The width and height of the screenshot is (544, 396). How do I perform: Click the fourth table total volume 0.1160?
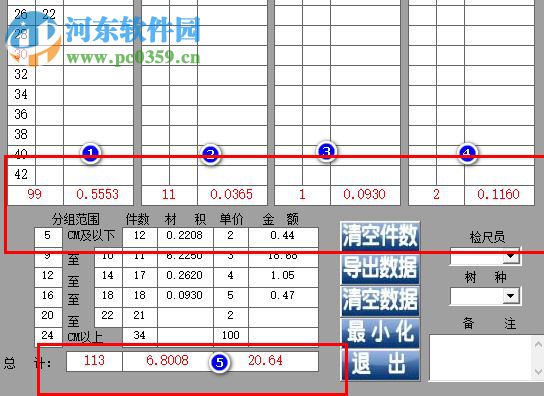(x=499, y=195)
